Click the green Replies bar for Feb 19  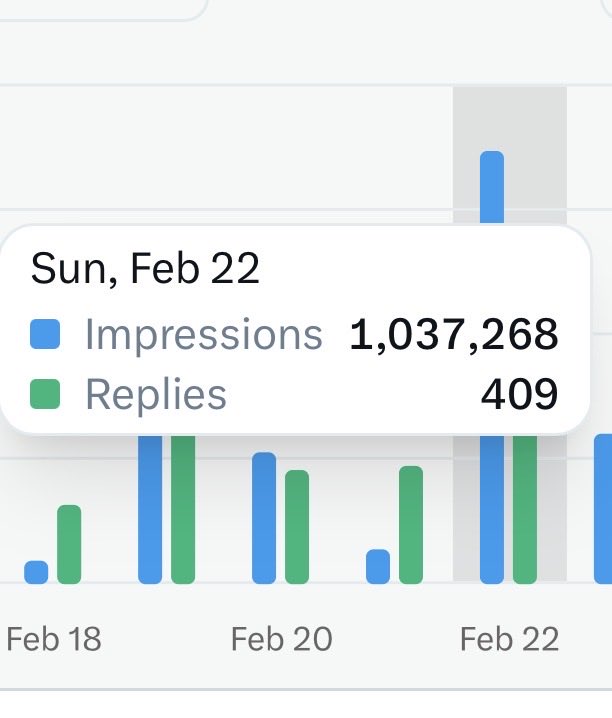coord(183,509)
